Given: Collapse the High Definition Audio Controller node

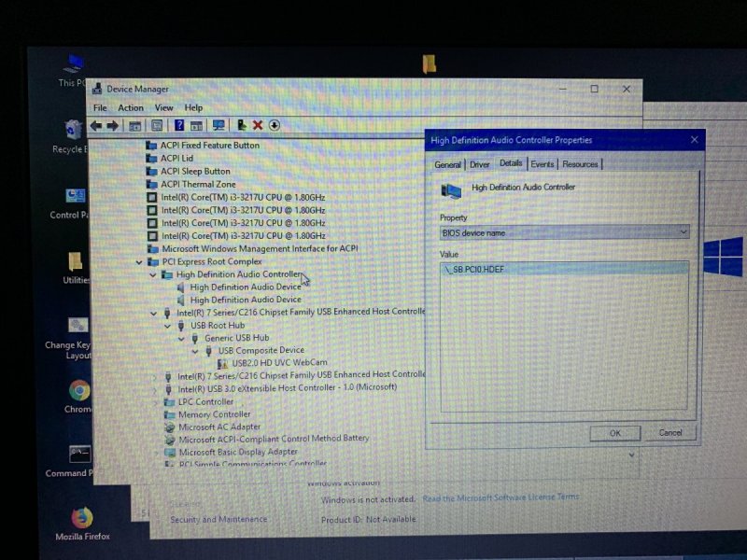Looking at the screenshot, I should tap(153, 274).
